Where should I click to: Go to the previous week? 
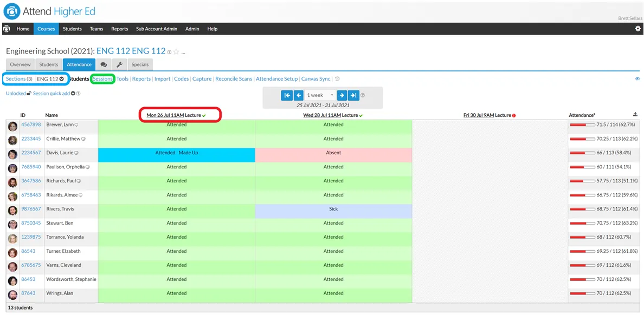tap(299, 95)
